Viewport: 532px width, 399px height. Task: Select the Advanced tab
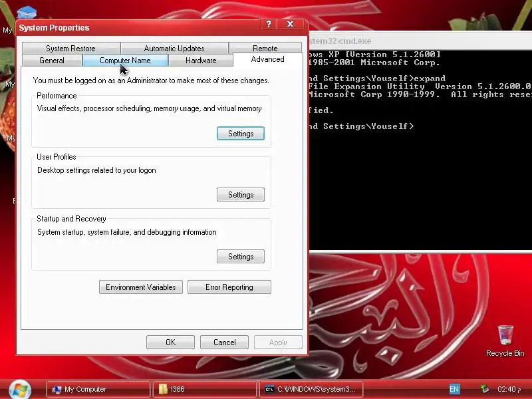(x=268, y=59)
